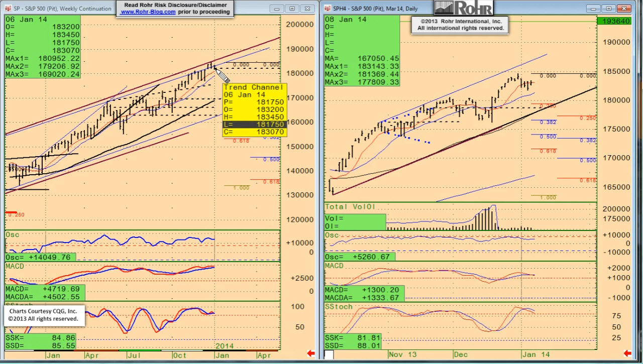Close the SPH4 daily chart window
Image resolution: width=643 pixels, height=364 pixels.
(x=624, y=9)
